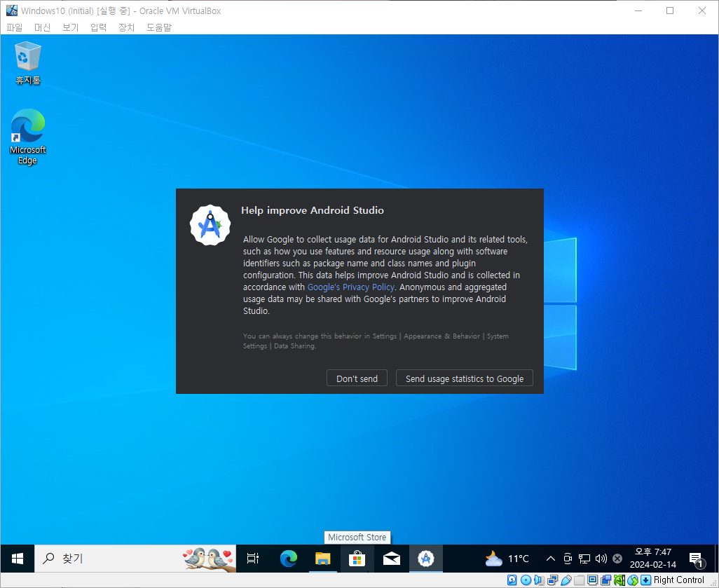
Task: Open the 머신 (Machine) menu
Action: pyautogui.click(x=43, y=27)
